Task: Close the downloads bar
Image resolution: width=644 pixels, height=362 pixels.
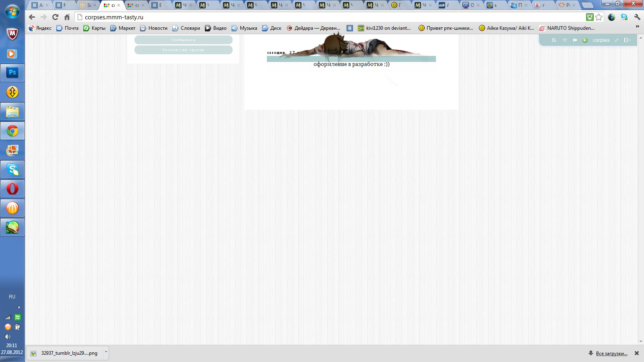Action: [637, 353]
